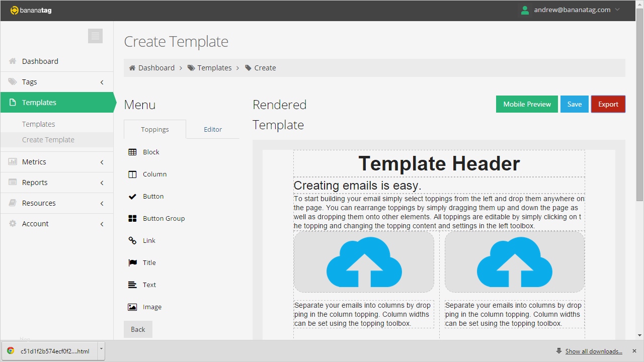Screen dimensions: 644x362
Task: Open the Dashboard sidebar item
Action: pos(57,61)
